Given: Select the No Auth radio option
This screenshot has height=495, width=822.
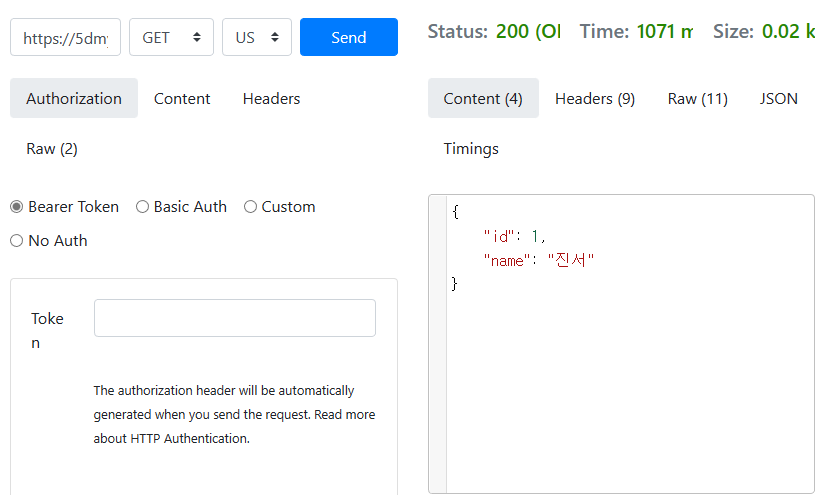Looking at the screenshot, I should 16,241.
